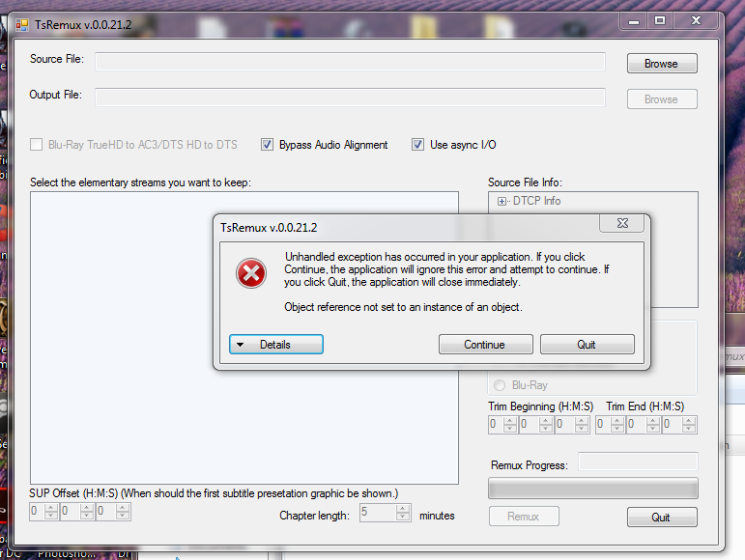Toggle Use async I/O checkbox
745x560 pixels.
(x=417, y=145)
